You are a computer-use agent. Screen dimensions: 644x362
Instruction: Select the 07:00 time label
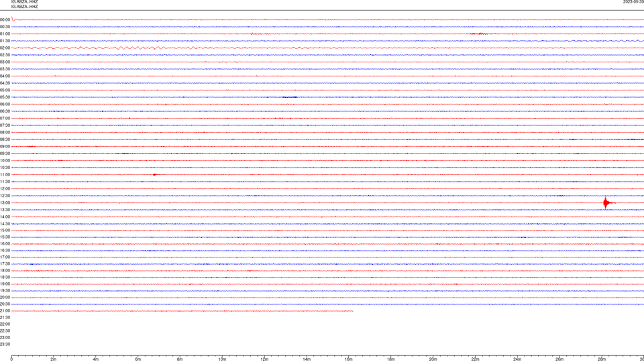(x=5, y=119)
